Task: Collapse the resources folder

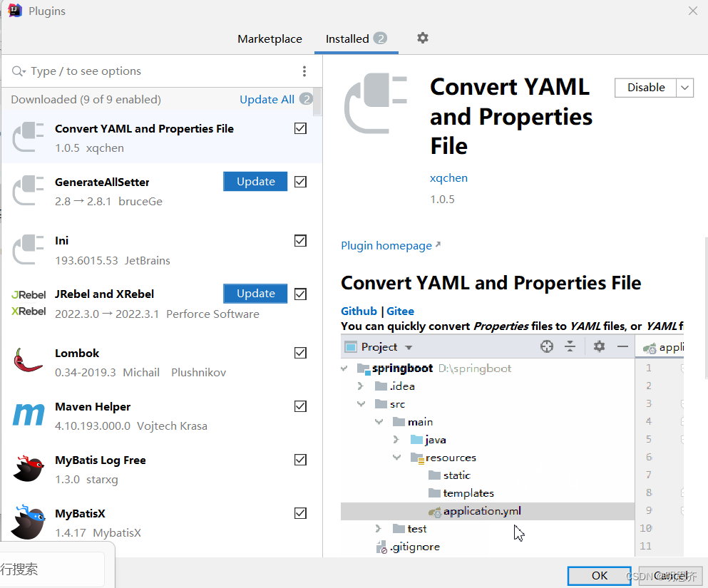Action: click(397, 458)
